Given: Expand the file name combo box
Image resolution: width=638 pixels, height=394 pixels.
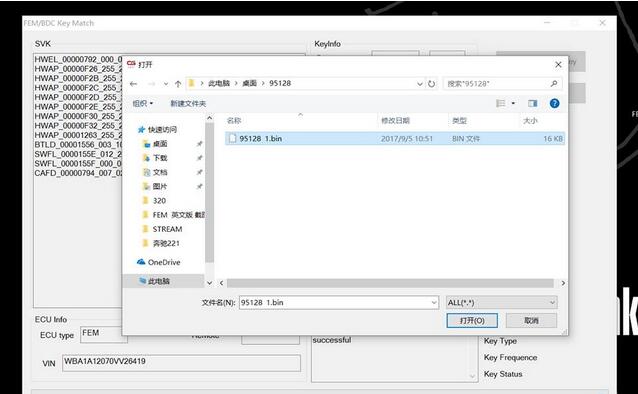Looking at the screenshot, I should (434, 302).
